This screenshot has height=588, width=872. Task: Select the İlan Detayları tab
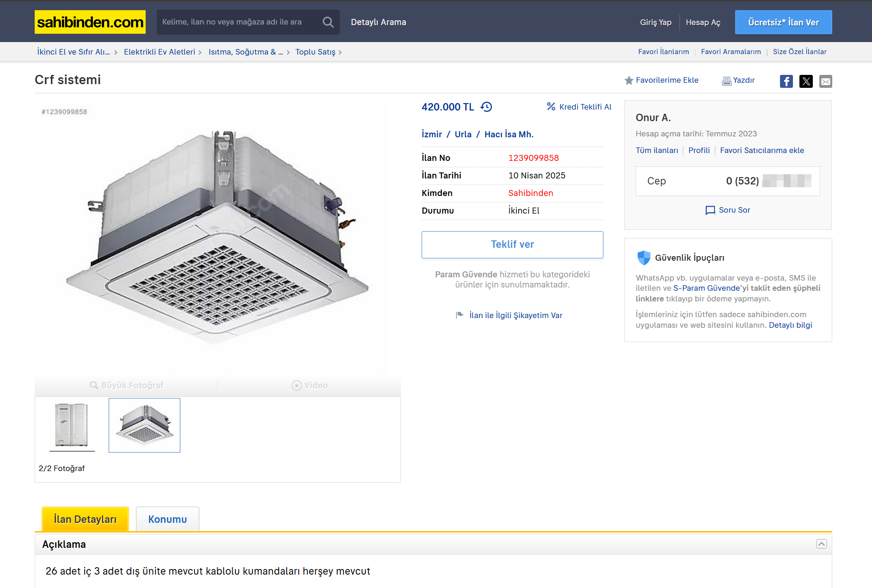point(85,519)
